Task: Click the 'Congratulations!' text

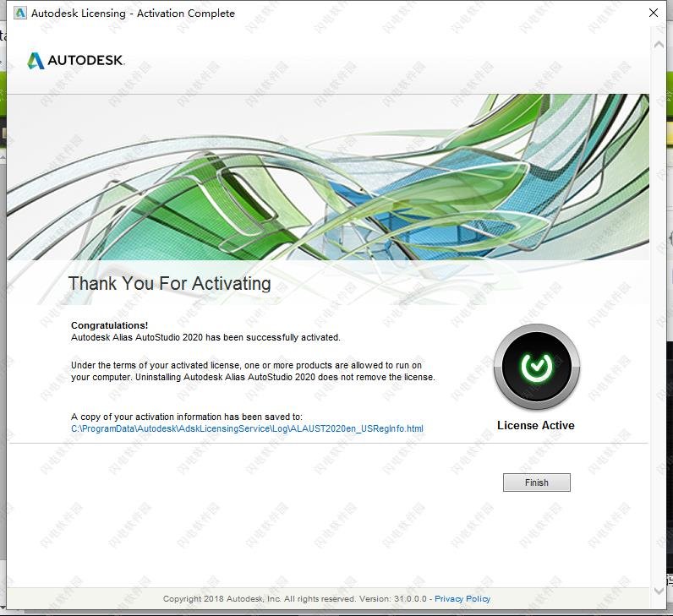Action: tap(109, 325)
